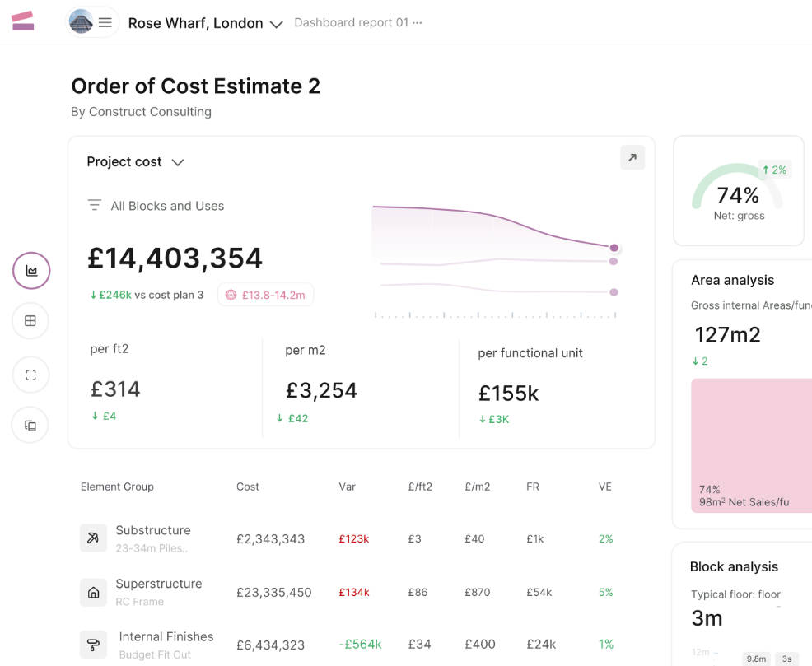Click the filter icon by All Blocks
This screenshot has height=666, width=812.
tap(95, 205)
